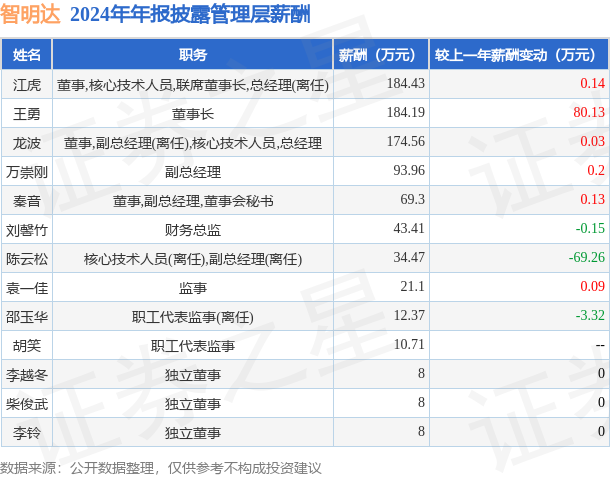Click the name cell 龙波

[26, 143]
